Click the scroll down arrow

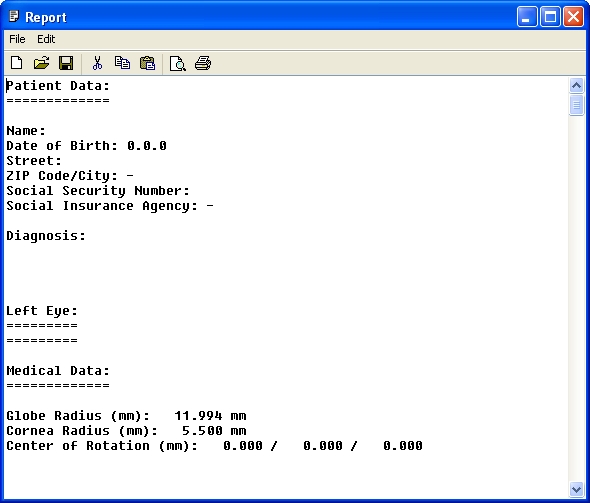click(576, 489)
